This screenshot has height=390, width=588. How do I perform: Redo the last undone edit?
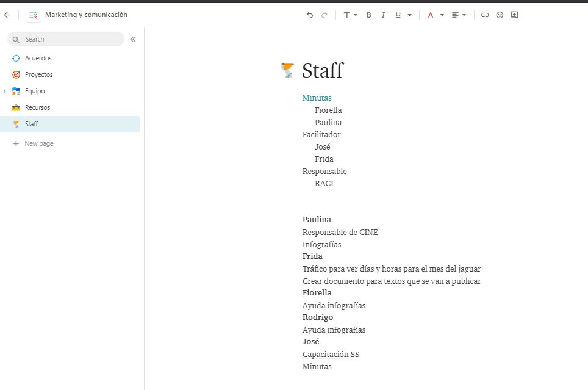coord(324,15)
